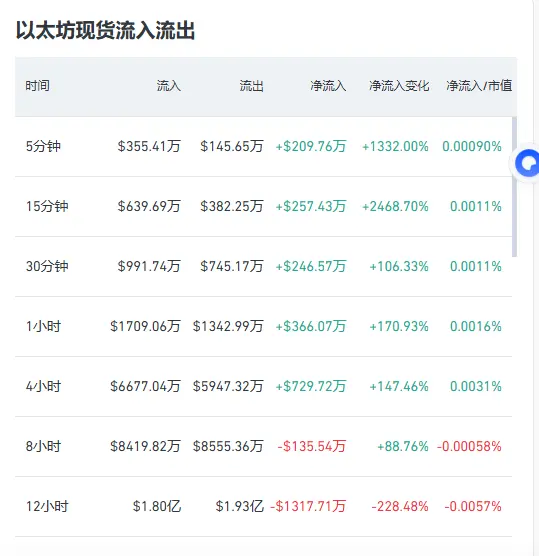This screenshot has width=539, height=556.
Task: Click the ratio value 0.0031%
Action: (x=476, y=386)
